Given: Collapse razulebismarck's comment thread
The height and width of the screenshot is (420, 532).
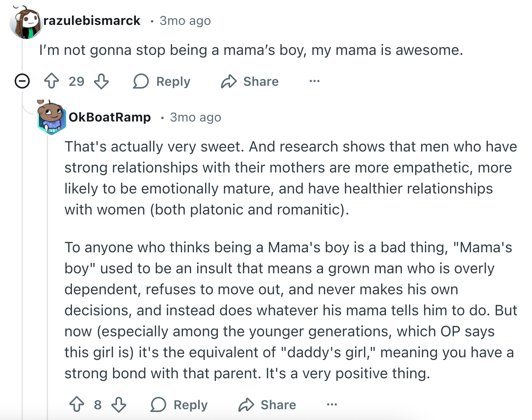Looking at the screenshot, I should 22,81.
